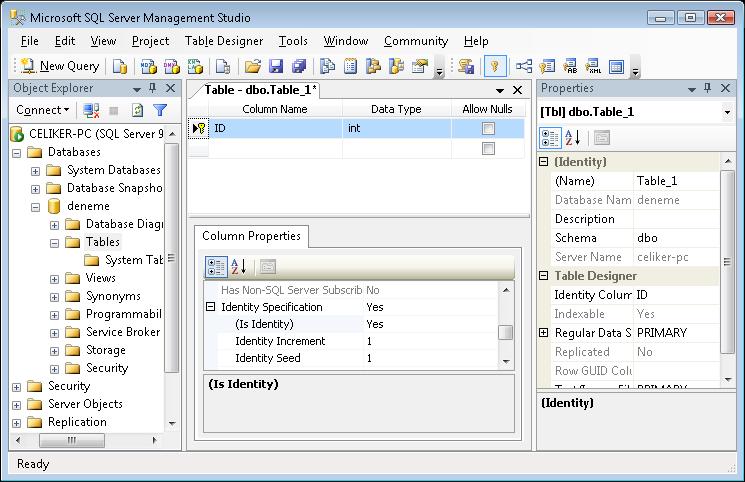
Task: Collapse the deneme database node
Action: (x=36, y=207)
